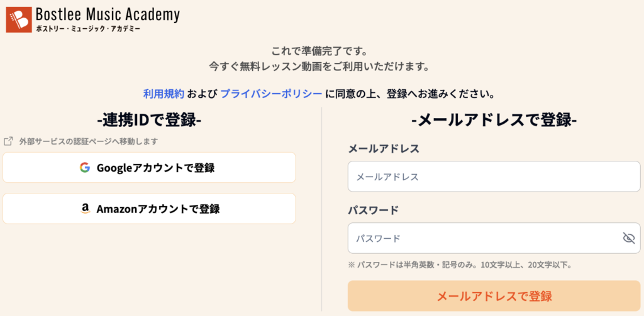Image resolution: width=644 pixels, height=316 pixels.
Task: Open the 利用規約 link
Action: coord(164,94)
